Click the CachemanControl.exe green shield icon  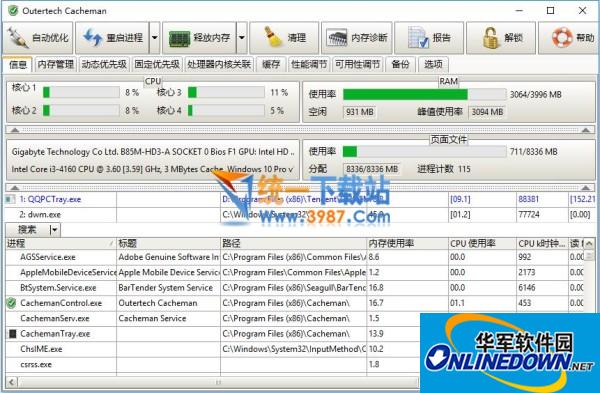point(12,303)
